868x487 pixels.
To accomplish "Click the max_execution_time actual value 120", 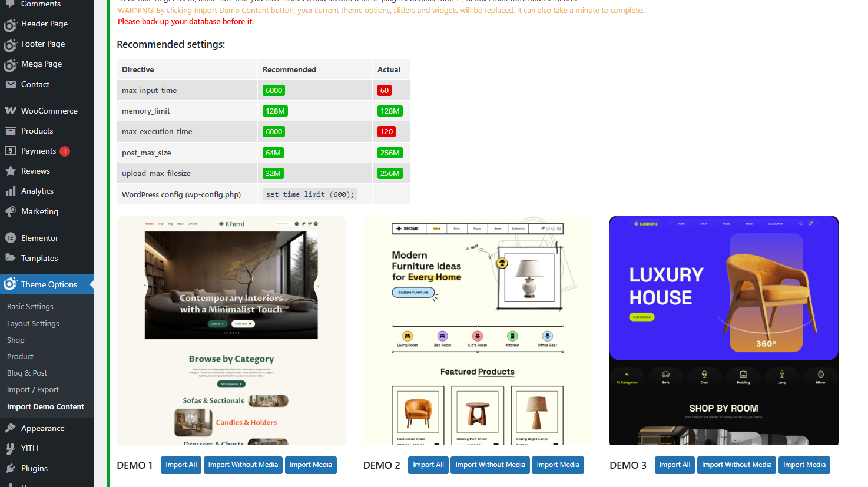I will [386, 131].
